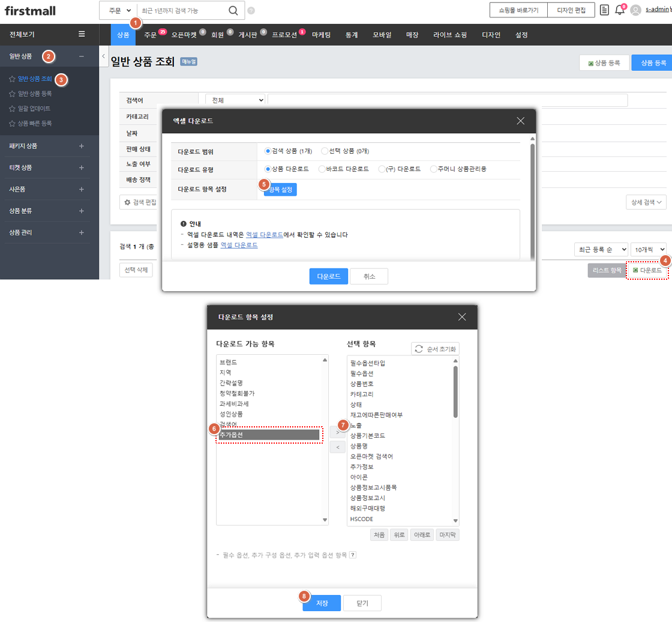
Task: Move selected item right with > button
Action: (x=338, y=432)
